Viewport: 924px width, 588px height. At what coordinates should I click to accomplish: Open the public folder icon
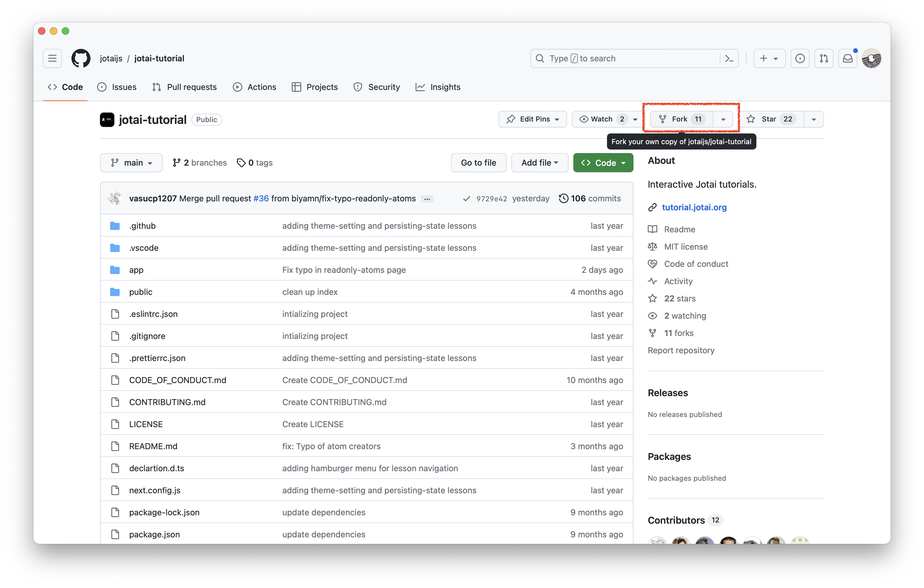[x=115, y=292]
